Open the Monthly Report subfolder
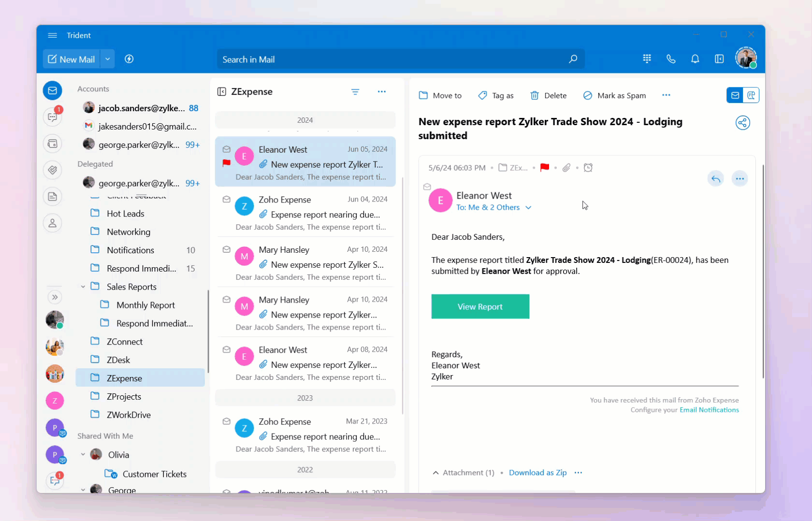Screen dimensions: 812x521 point(145,305)
